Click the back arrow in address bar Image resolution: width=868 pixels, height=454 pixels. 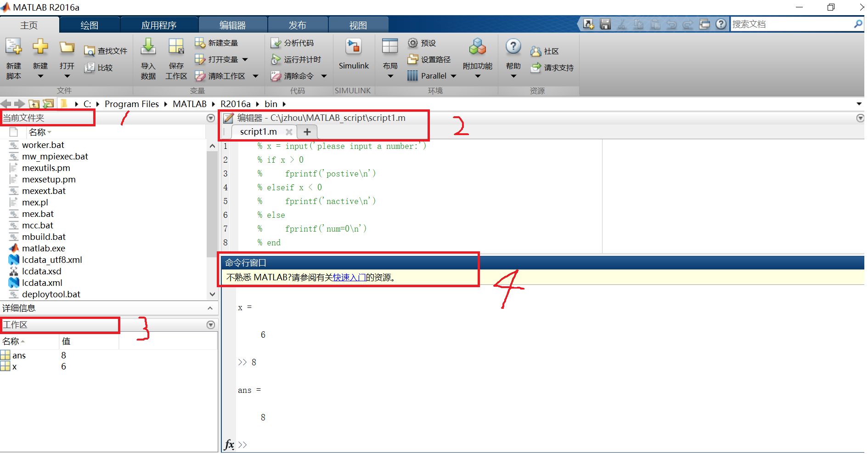6,104
